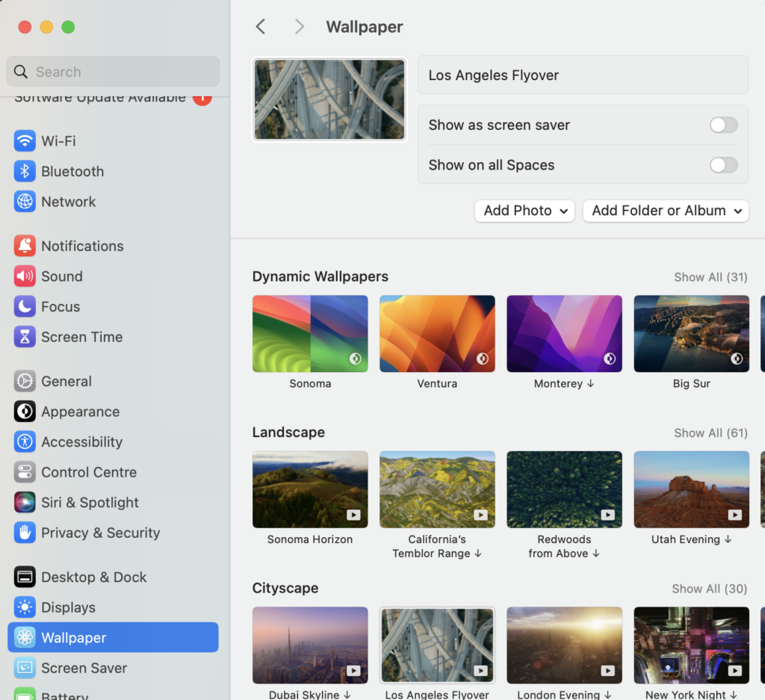Open Siri & Spotlight settings icon

[x=23, y=502]
